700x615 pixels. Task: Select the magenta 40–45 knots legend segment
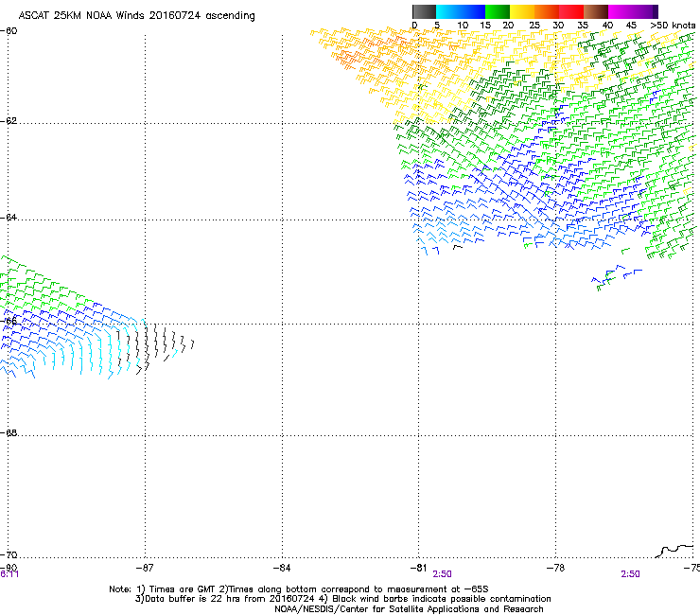tap(621, 11)
